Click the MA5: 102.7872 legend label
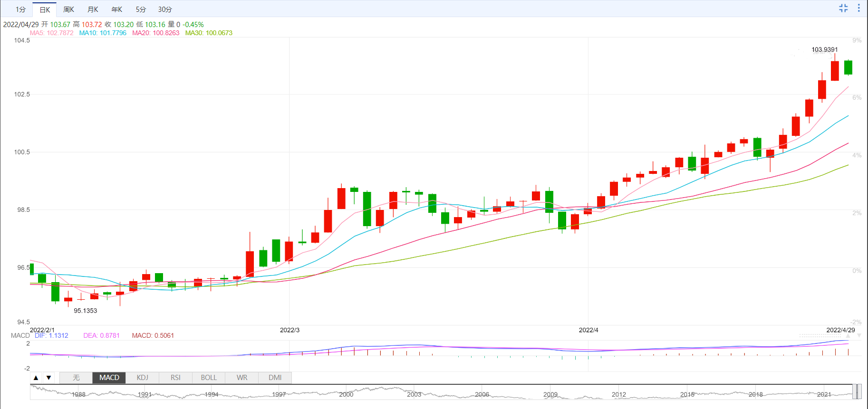Screen dimensions: 868x409 point(52,33)
